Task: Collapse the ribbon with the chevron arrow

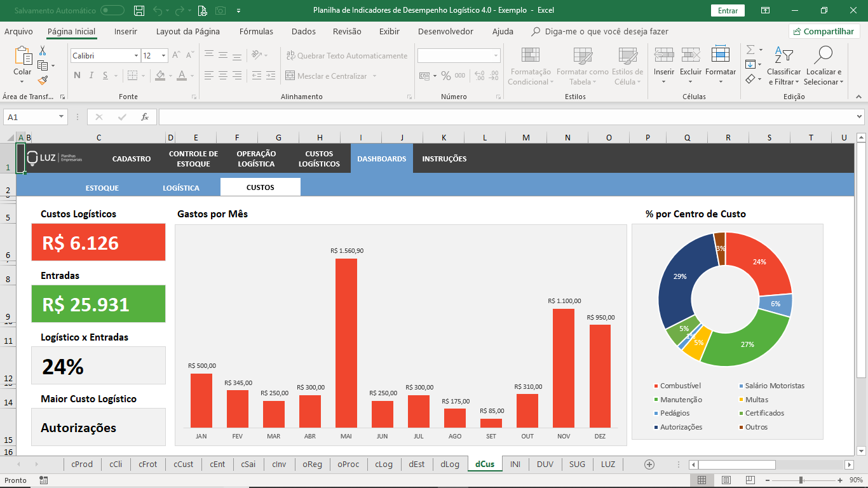Action: [x=858, y=97]
